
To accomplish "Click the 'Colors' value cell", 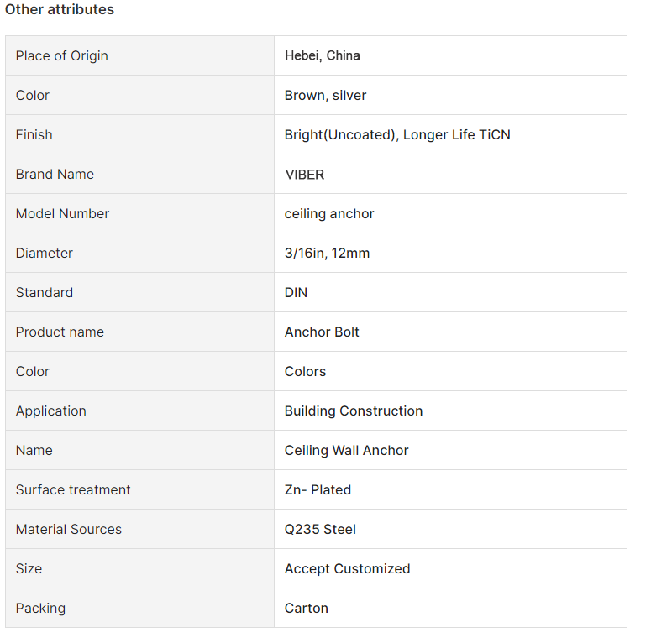I will click(450, 371).
